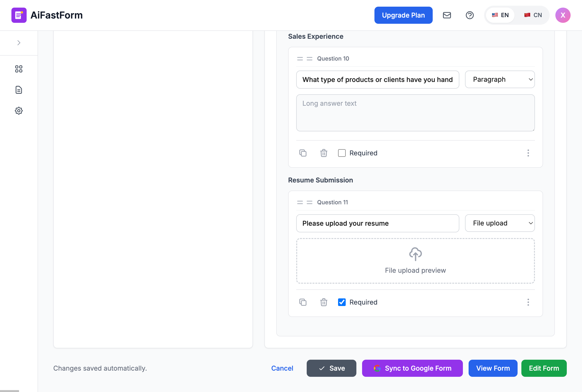This screenshot has width=582, height=392.
Task: Open settings via the gear icon
Action: coord(19,111)
